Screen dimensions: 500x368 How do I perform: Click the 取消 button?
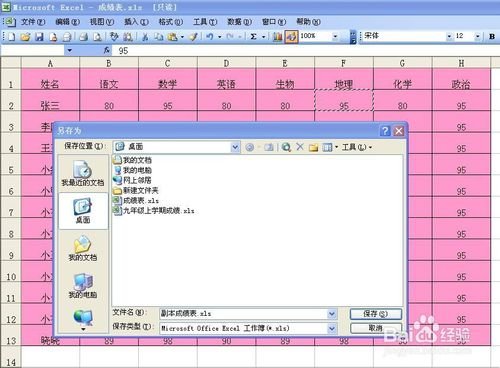point(376,328)
